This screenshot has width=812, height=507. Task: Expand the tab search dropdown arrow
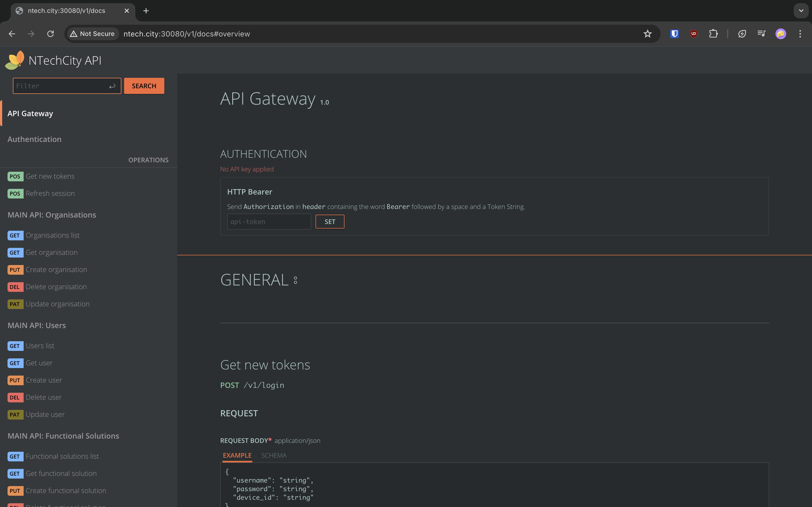click(801, 11)
